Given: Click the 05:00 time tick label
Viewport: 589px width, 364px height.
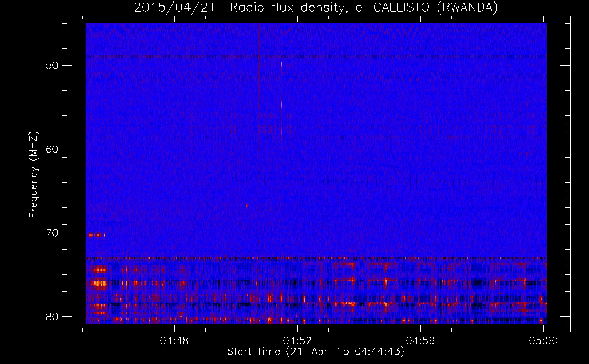Looking at the screenshot, I should [543, 341].
